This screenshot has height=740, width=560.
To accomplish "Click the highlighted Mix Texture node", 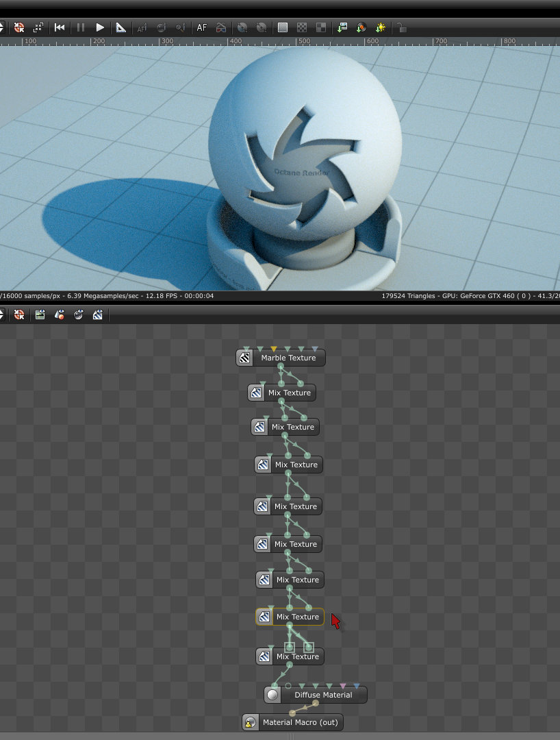I will tap(290, 617).
